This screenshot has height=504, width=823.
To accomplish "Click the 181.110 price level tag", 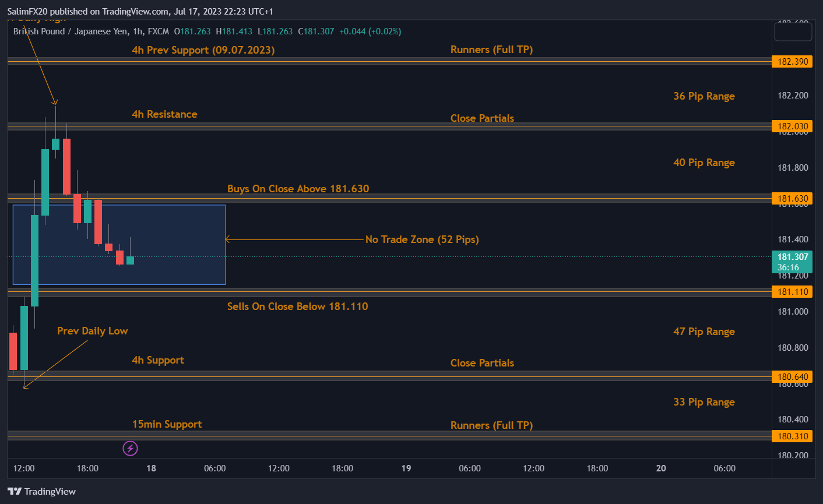I will (x=792, y=292).
